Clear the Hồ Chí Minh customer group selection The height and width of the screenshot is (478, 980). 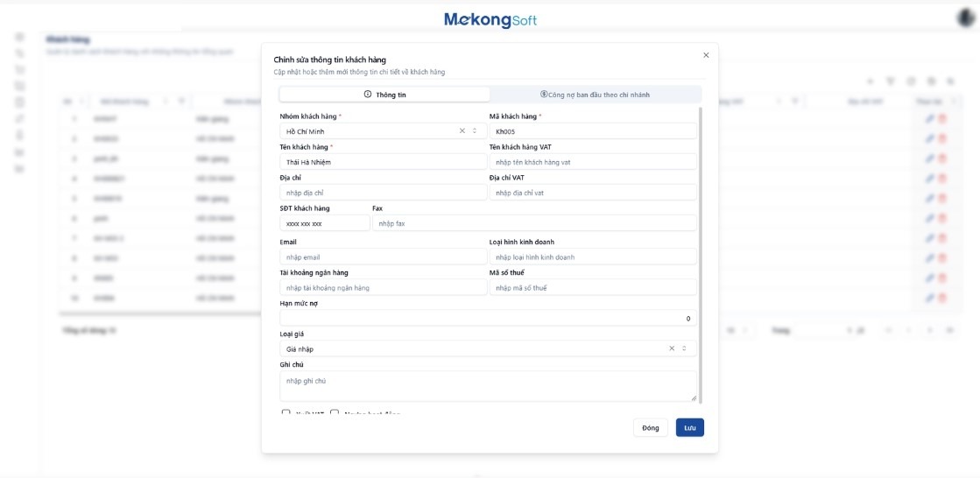(462, 131)
